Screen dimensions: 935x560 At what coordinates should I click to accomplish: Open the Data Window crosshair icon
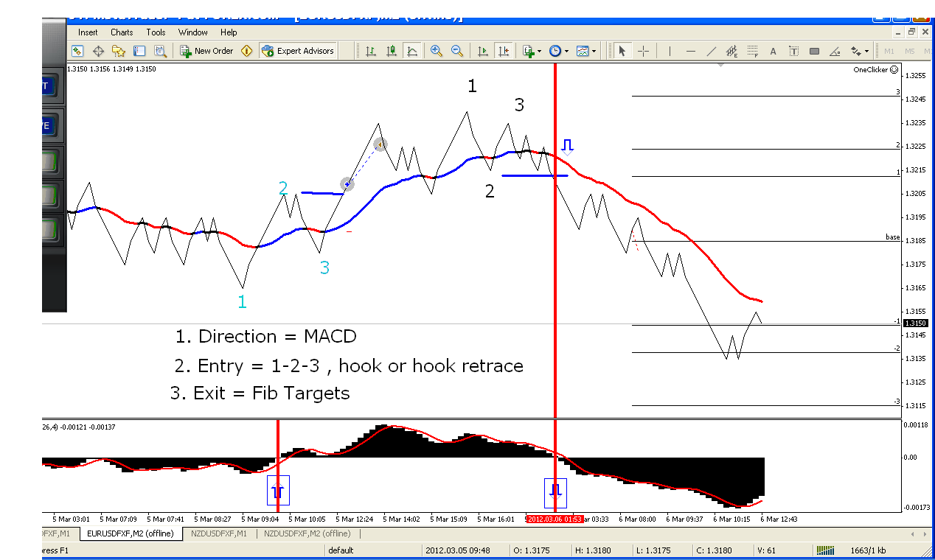click(x=98, y=51)
